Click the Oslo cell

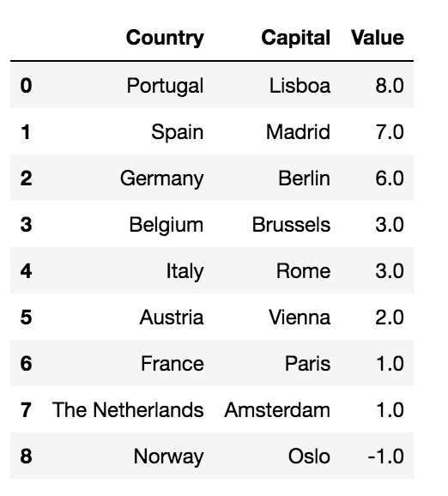tap(309, 457)
